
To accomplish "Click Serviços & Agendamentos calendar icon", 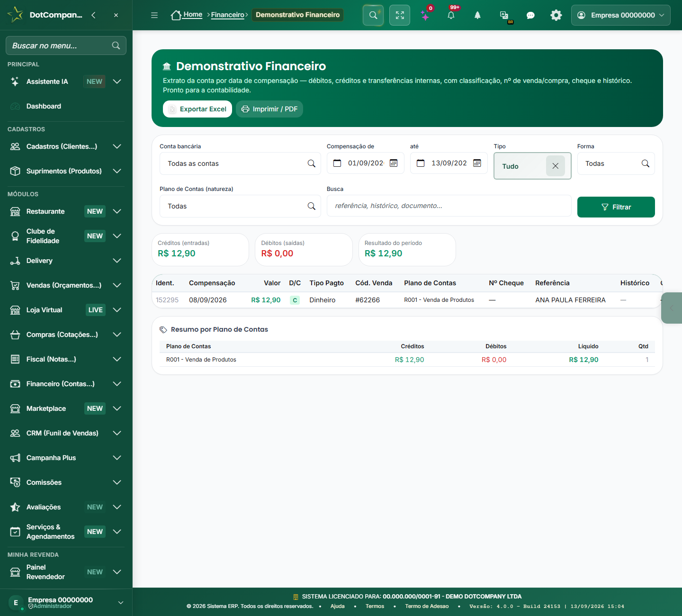I will pos(15,532).
